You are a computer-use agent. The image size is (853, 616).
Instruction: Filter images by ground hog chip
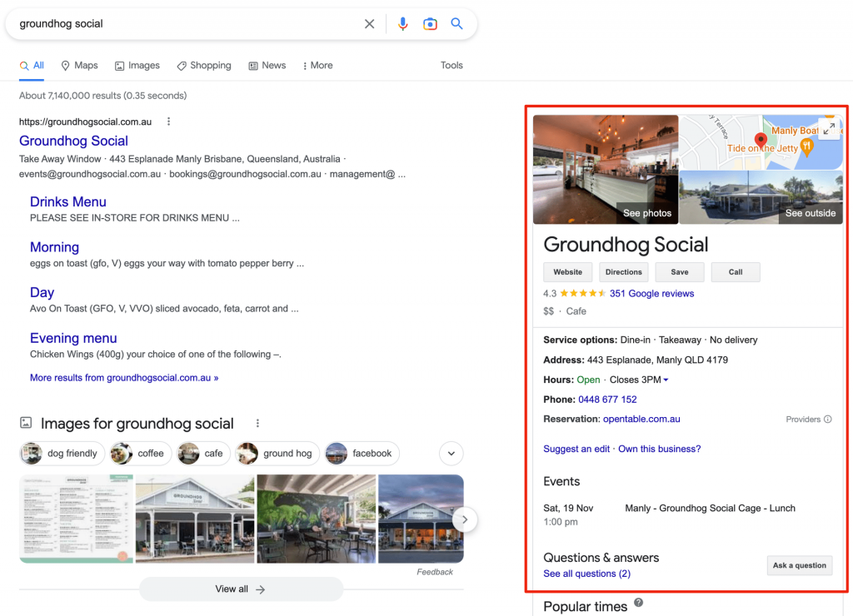click(x=277, y=454)
